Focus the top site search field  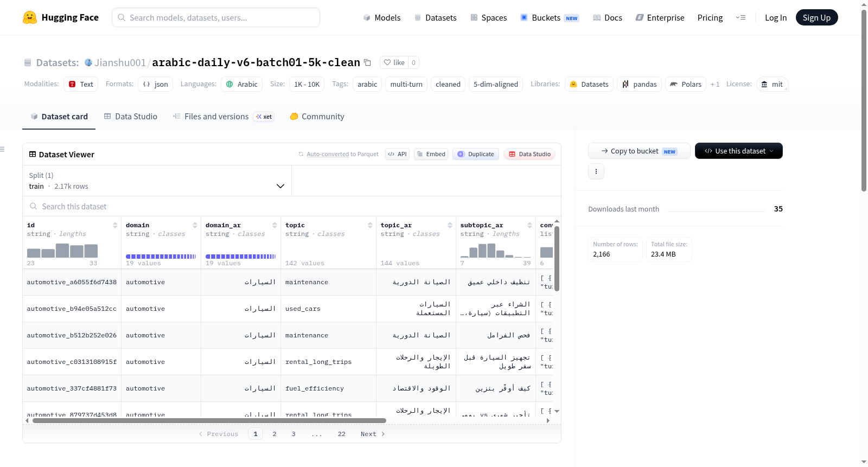tap(216, 17)
